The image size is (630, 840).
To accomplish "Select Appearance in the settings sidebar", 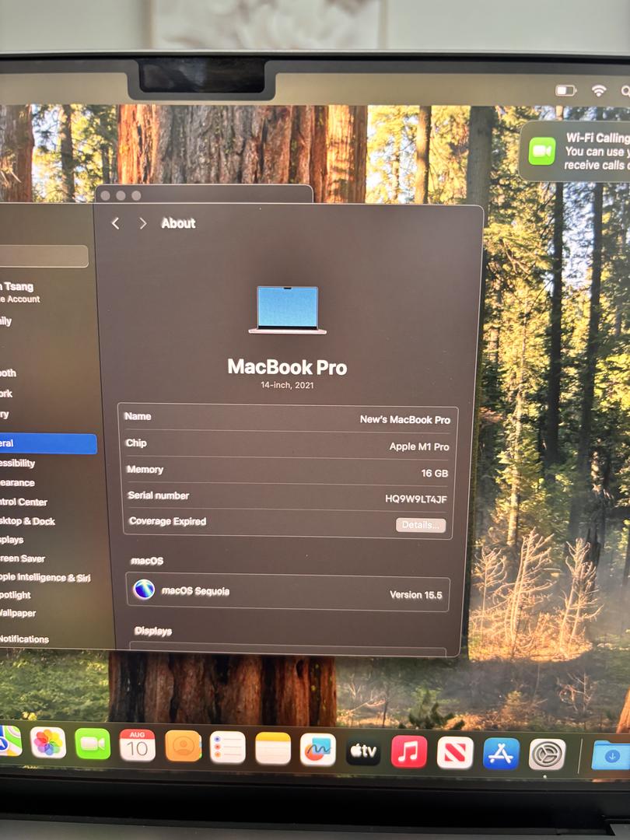I will tap(17, 483).
